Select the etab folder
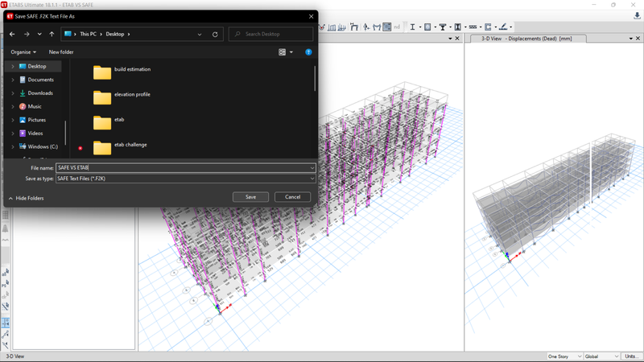Screen dimensions: 644x362 [109, 122]
